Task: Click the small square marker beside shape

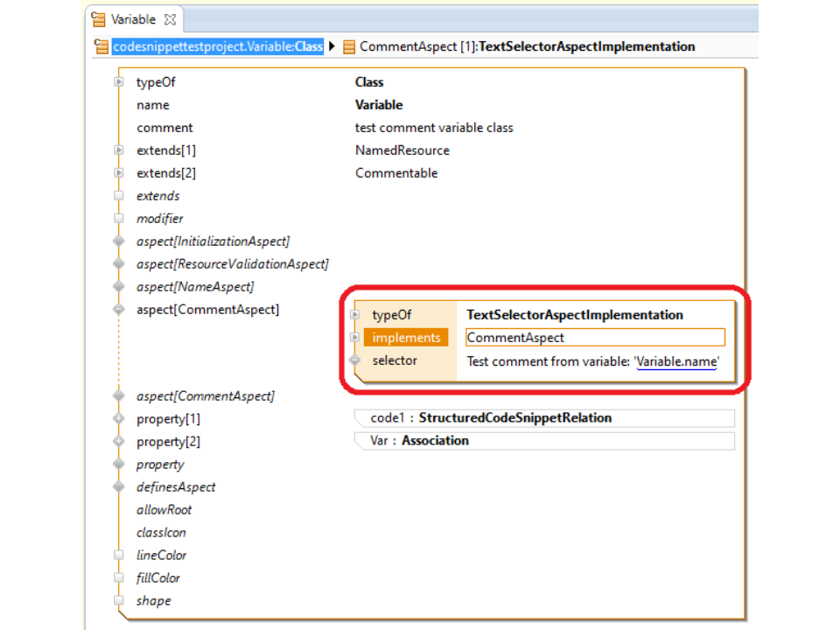Action: click(x=118, y=601)
